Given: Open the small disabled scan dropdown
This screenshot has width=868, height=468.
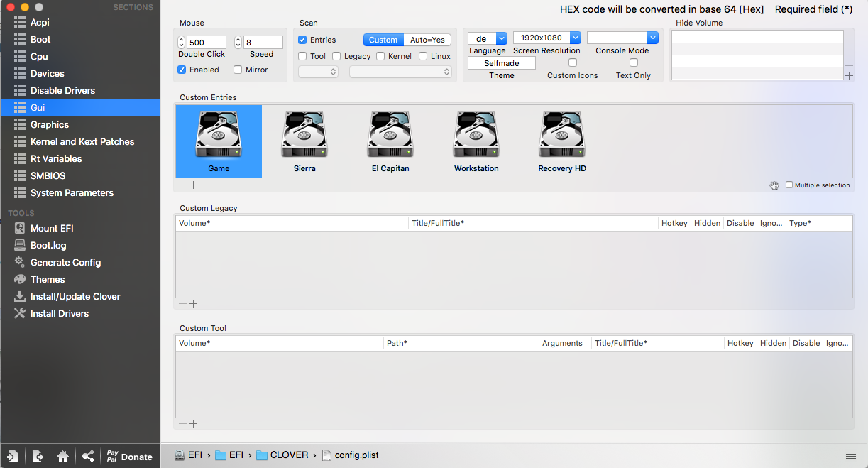Looking at the screenshot, I should click(319, 72).
